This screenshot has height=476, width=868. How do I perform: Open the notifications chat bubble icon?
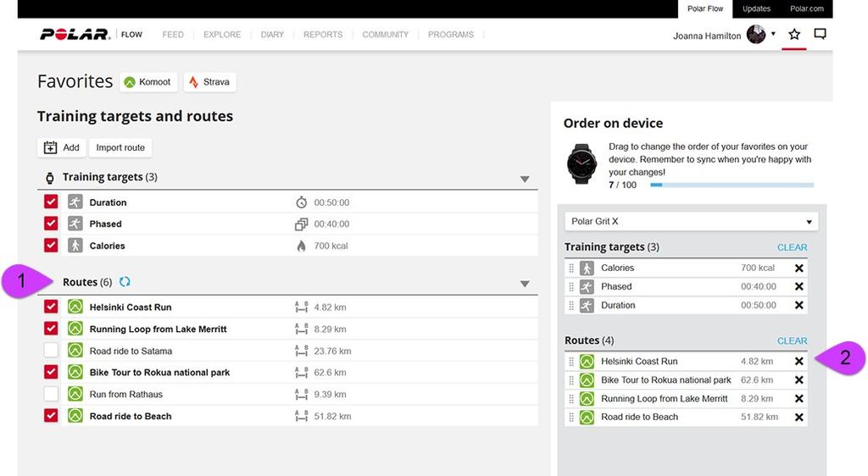click(x=820, y=34)
